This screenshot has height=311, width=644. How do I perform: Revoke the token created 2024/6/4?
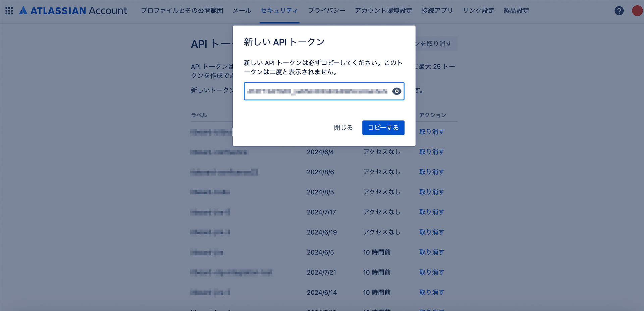[431, 152]
